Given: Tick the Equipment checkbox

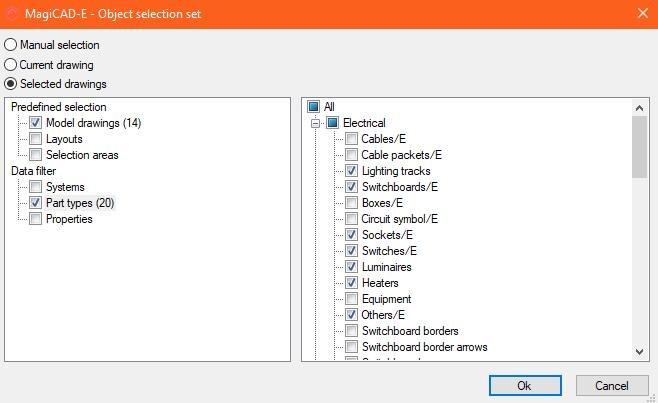Looking at the screenshot, I should coord(351,298).
